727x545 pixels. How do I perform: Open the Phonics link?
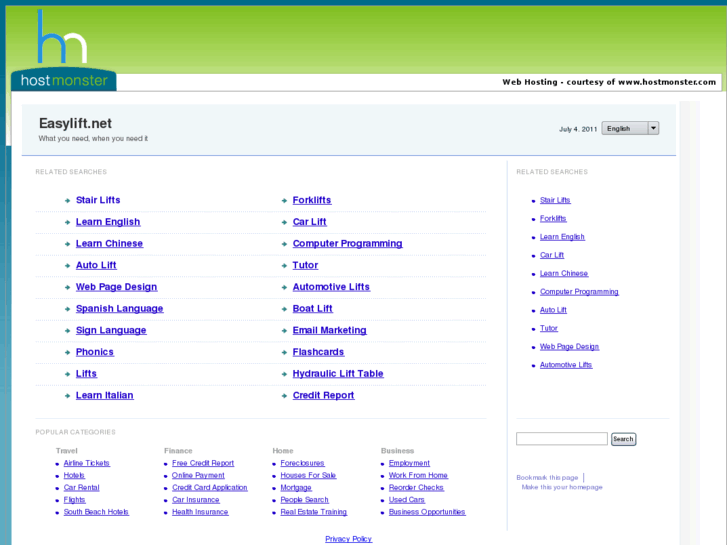coord(95,352)
